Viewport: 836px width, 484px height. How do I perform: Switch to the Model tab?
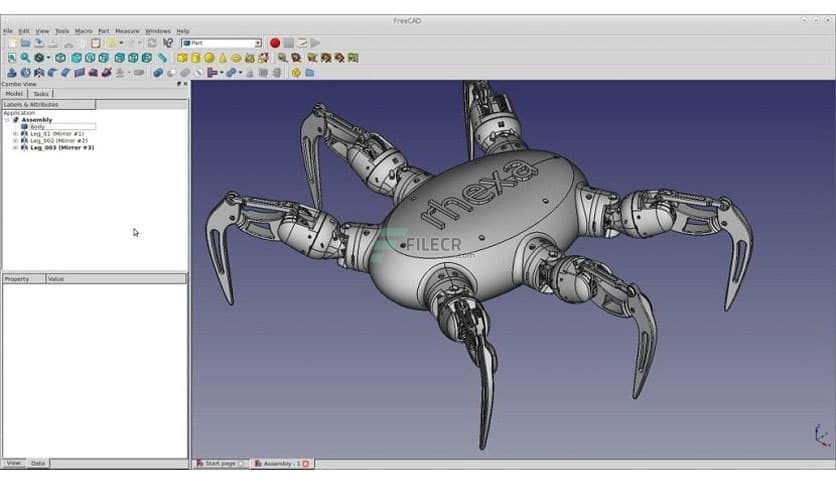(x=14, y=94)
